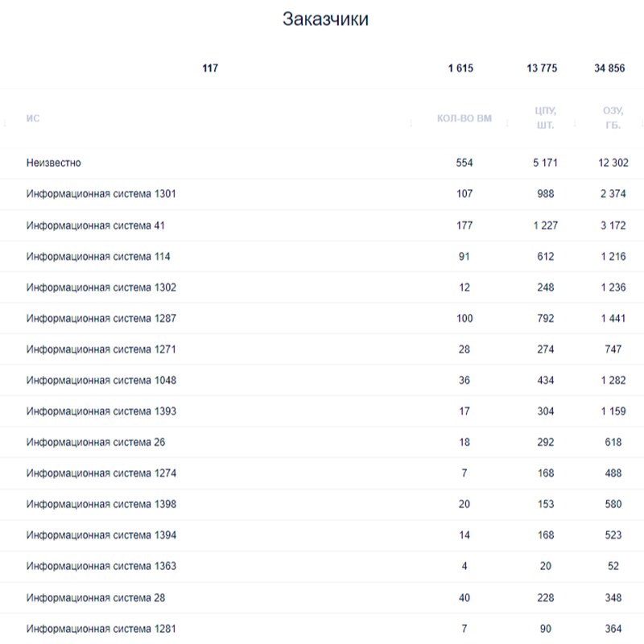Choose Информационная система 1393
The image size is (644, 644).
click(x=101, y=411)
